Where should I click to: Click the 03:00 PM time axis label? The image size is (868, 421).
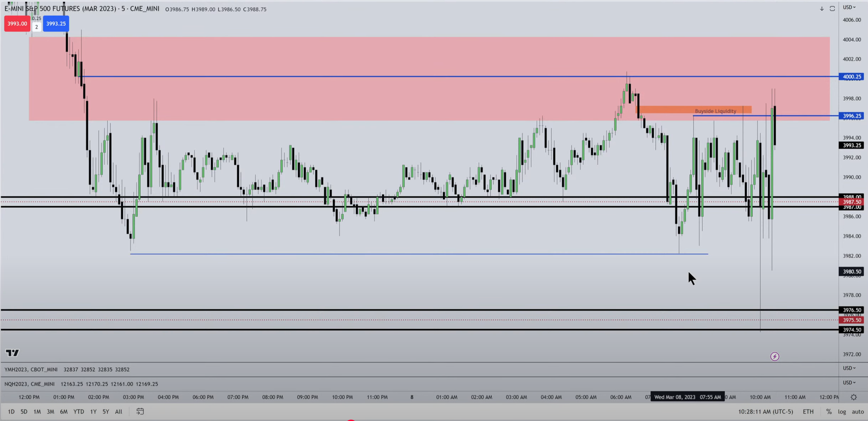[x=133, y=397]
